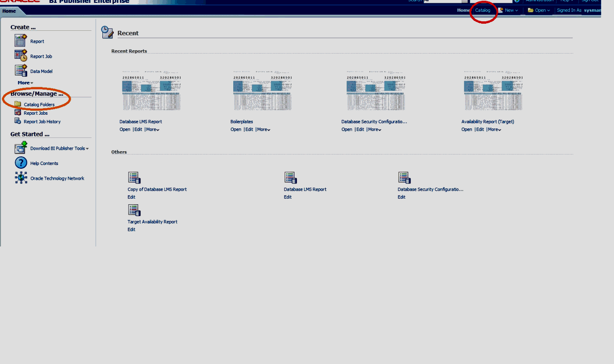Click the Data Model link
The width and height of the screenshot is (614, 364).
pos(41,72)
